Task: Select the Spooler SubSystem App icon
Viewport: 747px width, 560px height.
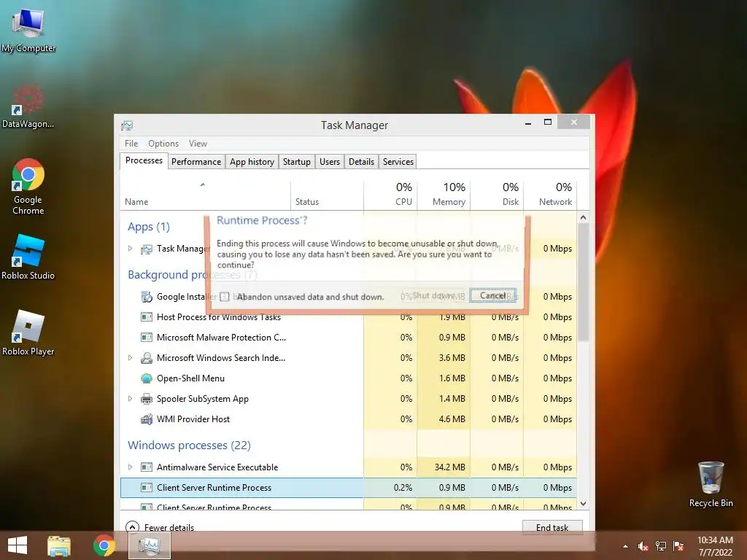Action: [x=146, y=399]
